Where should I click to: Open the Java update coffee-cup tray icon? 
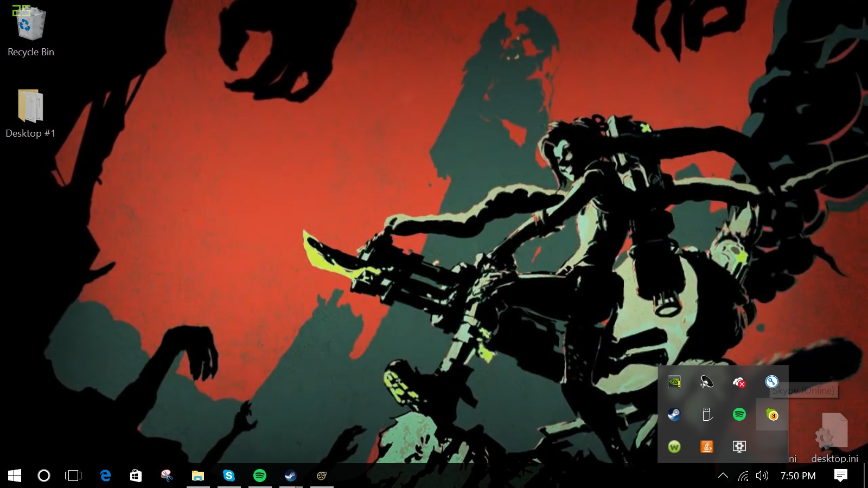tap(706, 447)
